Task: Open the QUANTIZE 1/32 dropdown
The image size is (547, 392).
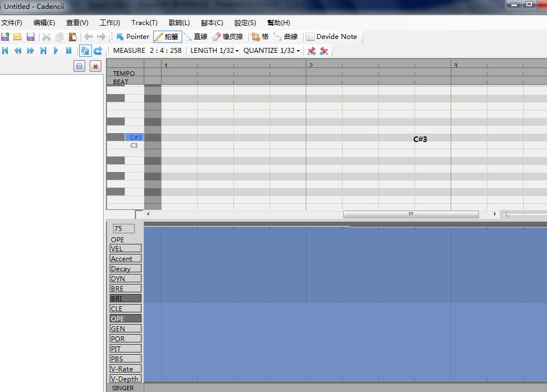Action: (272, 51)
